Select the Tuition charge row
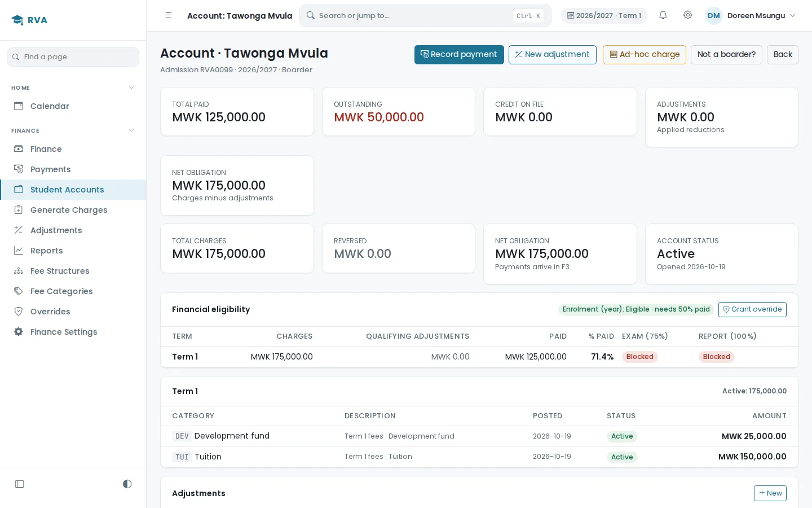This screenshot has width=812, height=508. pyautogui.click(x=479, y=457)
